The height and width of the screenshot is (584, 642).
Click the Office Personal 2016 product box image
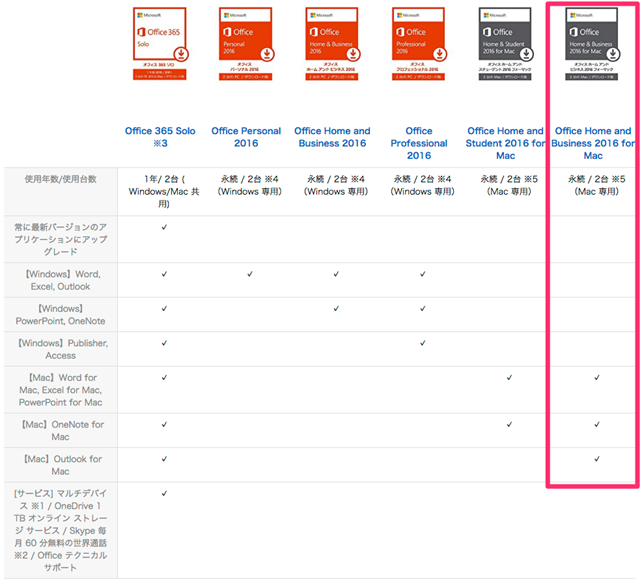(247, 42)
